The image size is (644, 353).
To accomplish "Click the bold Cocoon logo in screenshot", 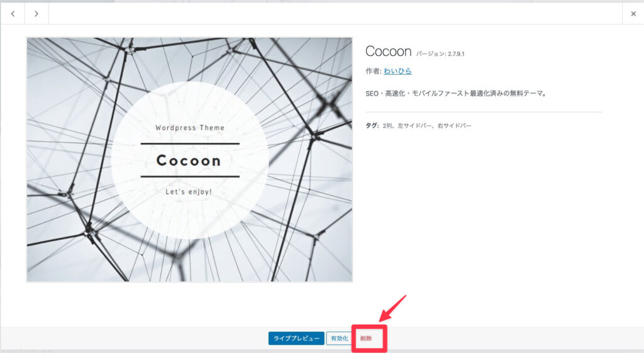I will pos(189,160).
